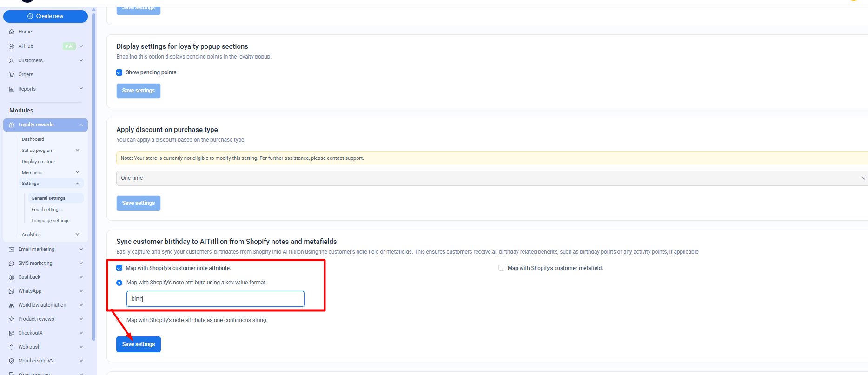Click the WhatsApp icon in sidebar
The height and width of the screenshot is (375, 868).
tap(12, 291)
